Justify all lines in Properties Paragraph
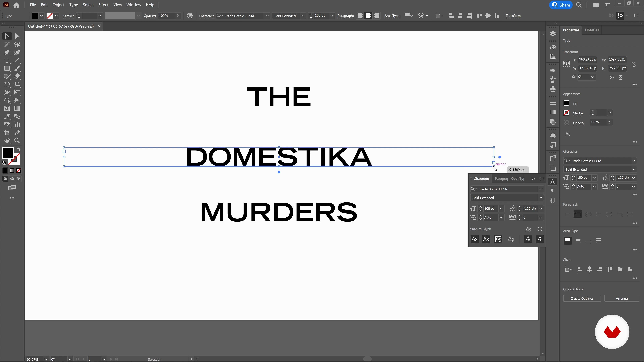Screen dimensions: 644x362 [630, 214]
